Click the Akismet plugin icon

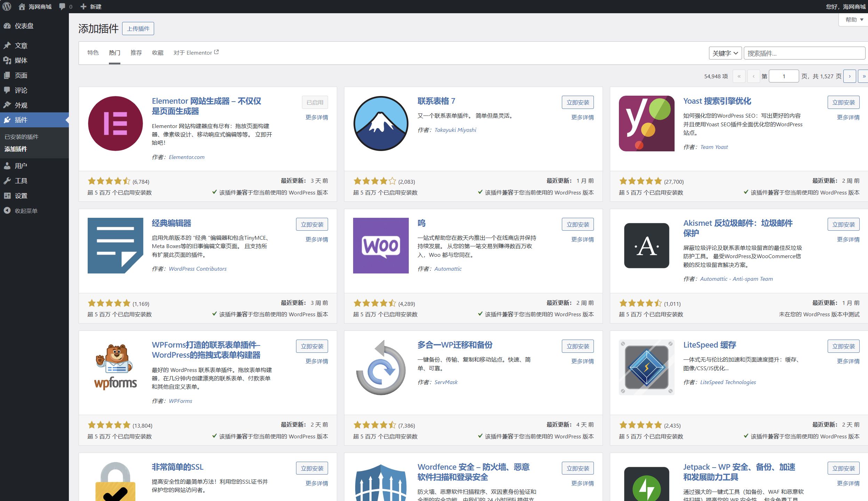point(647,246)
